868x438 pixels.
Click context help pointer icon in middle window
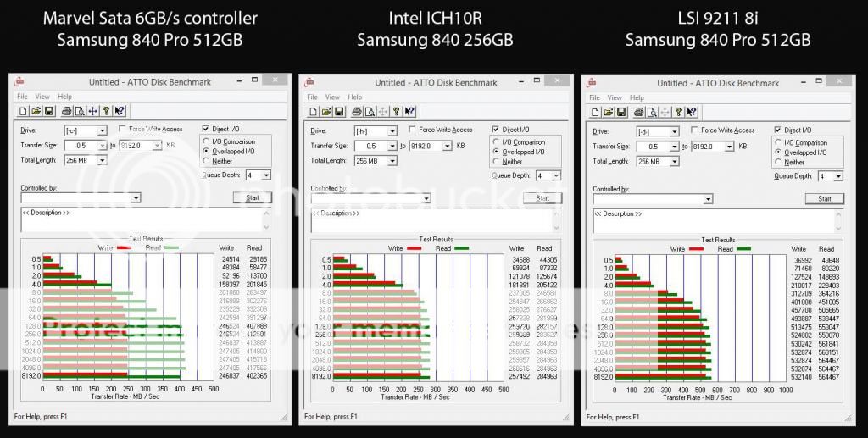click(409, 111)
